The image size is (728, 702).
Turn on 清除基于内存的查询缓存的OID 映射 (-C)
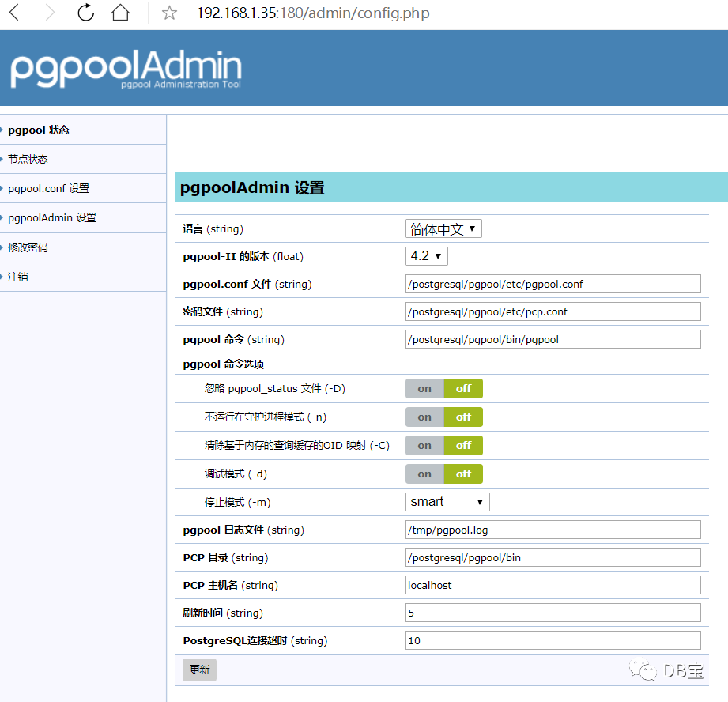[424, 446]
